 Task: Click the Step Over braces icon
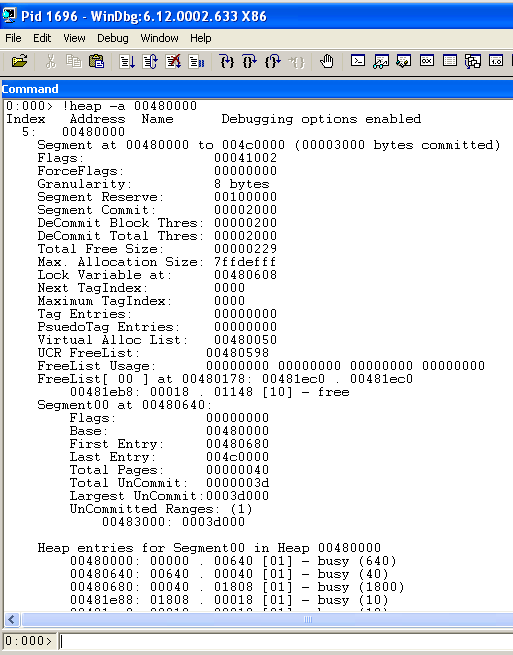250,62
